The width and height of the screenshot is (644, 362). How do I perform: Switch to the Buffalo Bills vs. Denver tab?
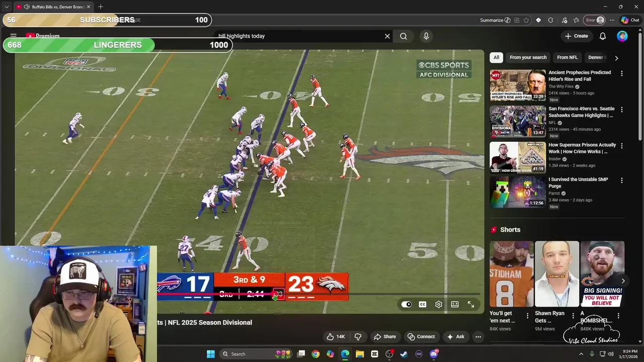(53, 7)
